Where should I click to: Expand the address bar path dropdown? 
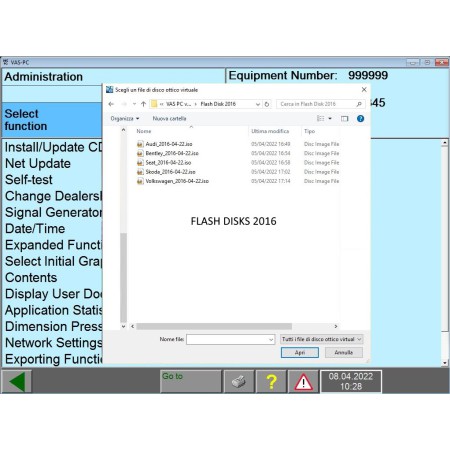click(x=258, y=104)
